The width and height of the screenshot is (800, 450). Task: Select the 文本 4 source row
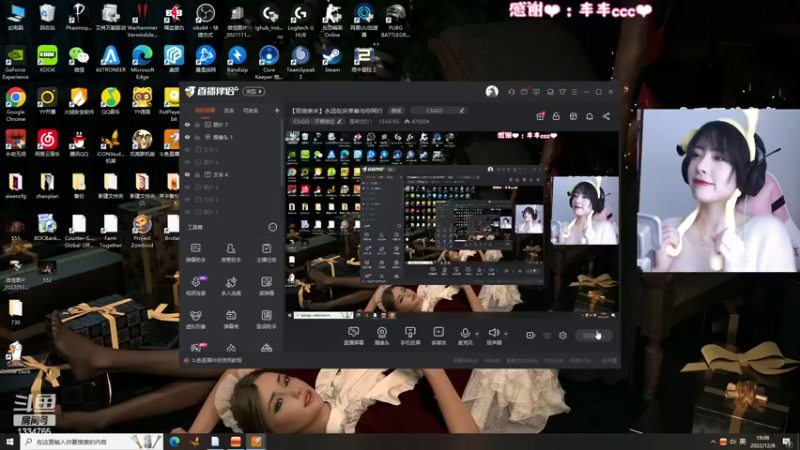pyautogui.click(x=232, y=174)
